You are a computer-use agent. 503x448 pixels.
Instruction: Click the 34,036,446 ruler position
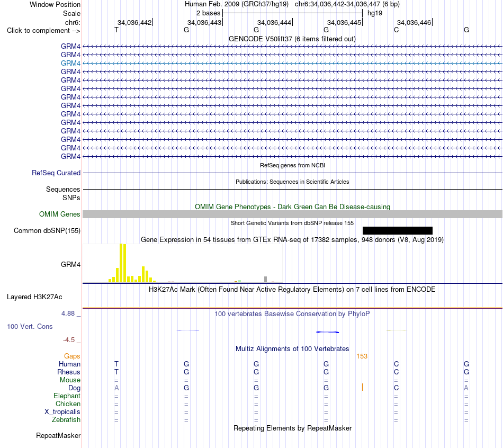pyautogui.click(x=414, y=22)
